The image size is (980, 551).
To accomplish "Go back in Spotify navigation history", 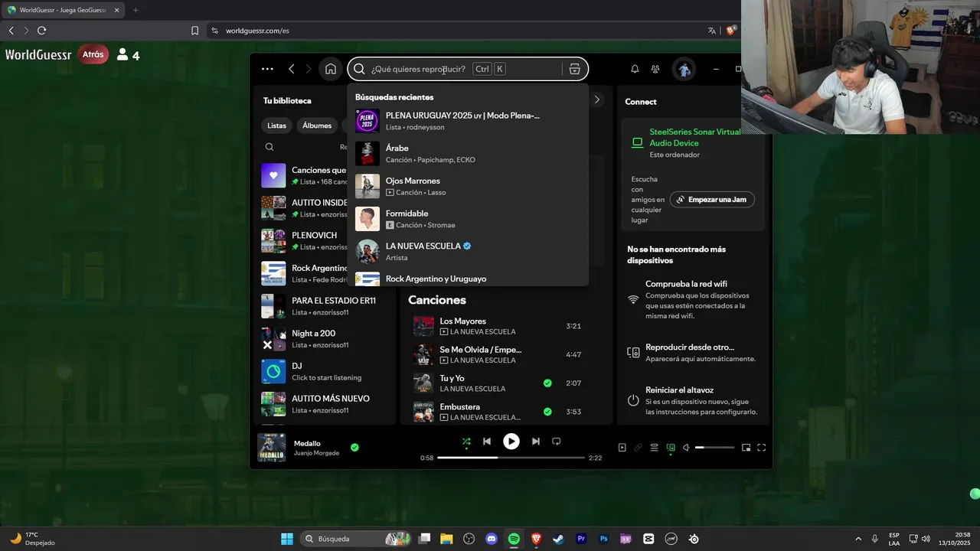I will (x=292, y=69).
